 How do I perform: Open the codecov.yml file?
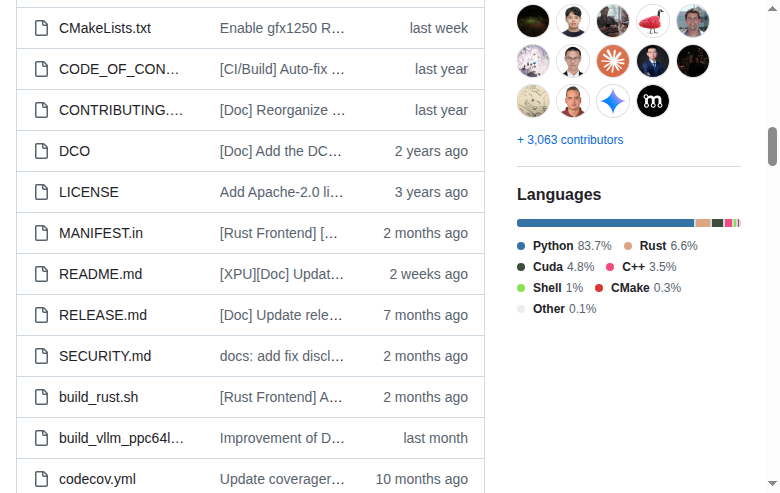click(98, 479)
